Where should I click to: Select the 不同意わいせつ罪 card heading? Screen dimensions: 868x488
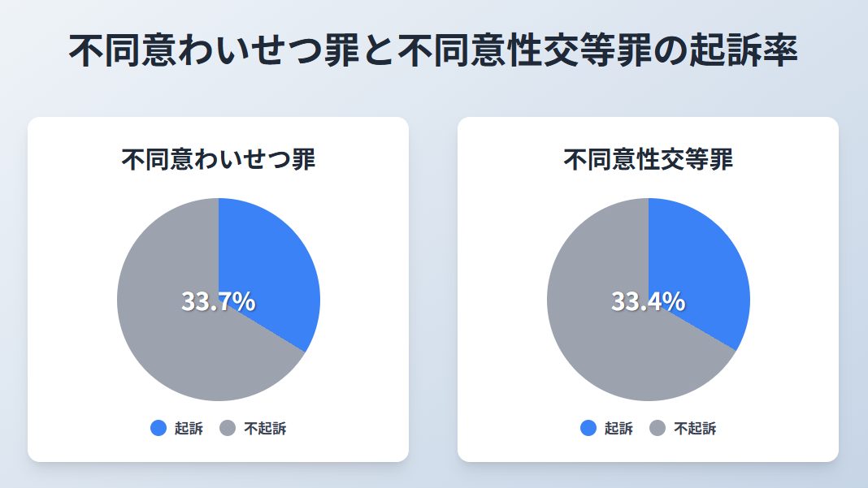point(218,159)
